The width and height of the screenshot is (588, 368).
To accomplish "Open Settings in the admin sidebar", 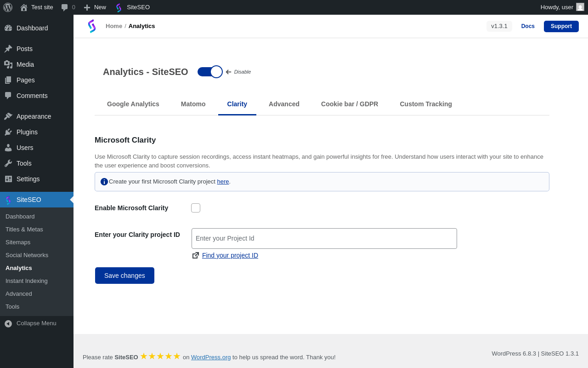I will tap(28, 179).
